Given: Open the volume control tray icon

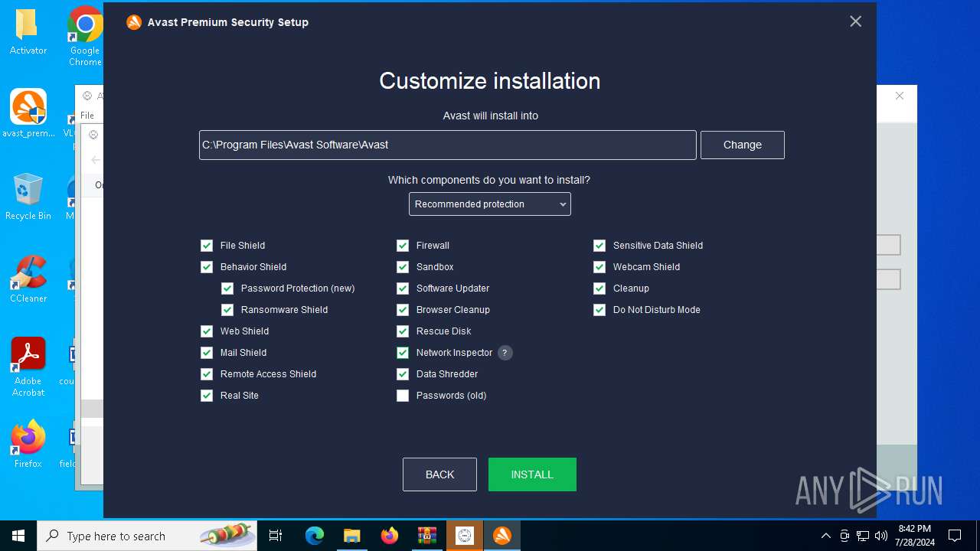Looking at the screenshot, I should tap(881, 536).
